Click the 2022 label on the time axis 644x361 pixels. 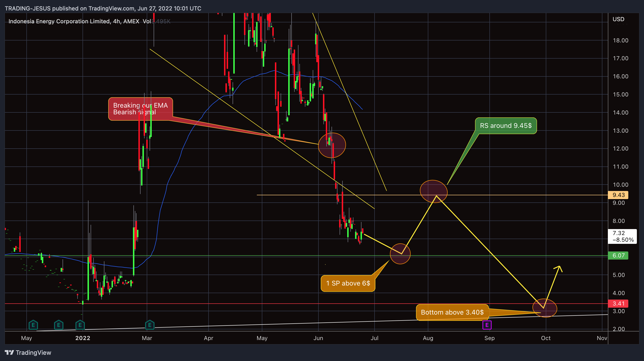click(83, 338)
